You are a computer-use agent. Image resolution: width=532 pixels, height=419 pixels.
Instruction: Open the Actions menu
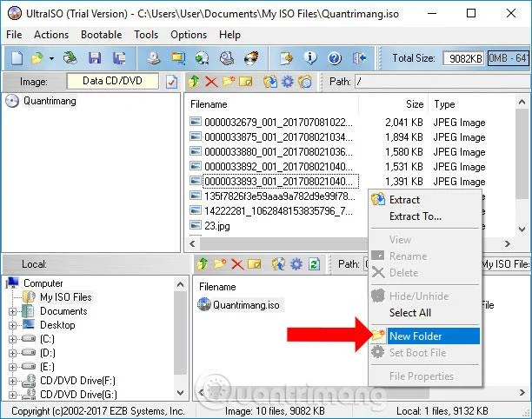[x=51, y=35]
